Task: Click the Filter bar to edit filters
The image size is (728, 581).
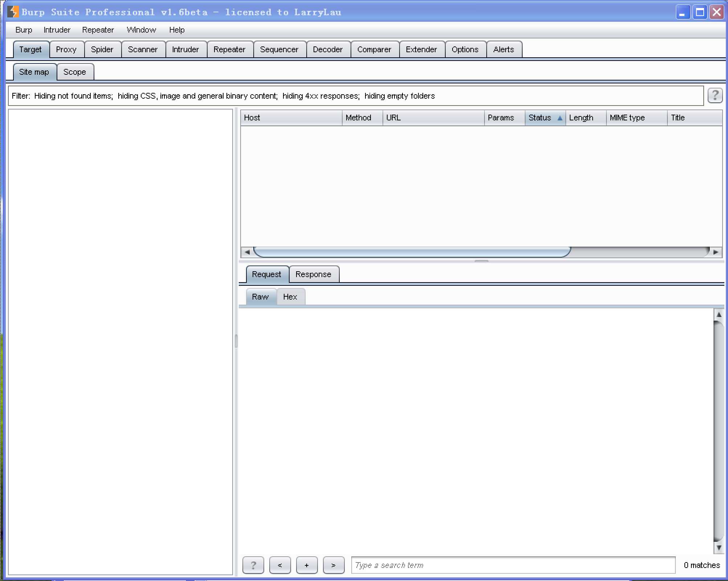Action: (356, 96)
